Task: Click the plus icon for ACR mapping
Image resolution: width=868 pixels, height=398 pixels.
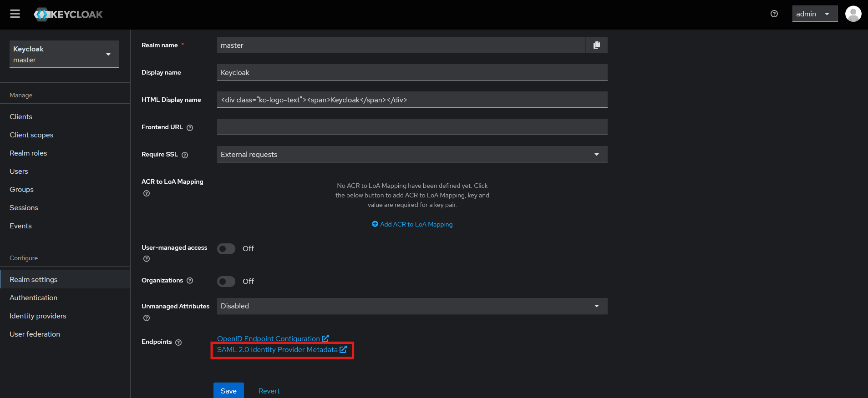Action: click(x=375, y=224)
